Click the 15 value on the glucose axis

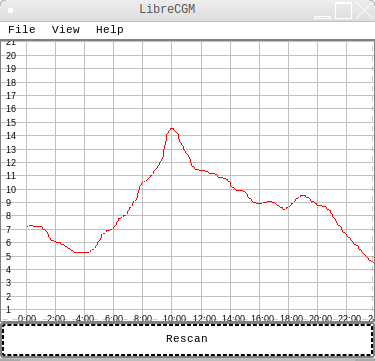tap(11, 123)
